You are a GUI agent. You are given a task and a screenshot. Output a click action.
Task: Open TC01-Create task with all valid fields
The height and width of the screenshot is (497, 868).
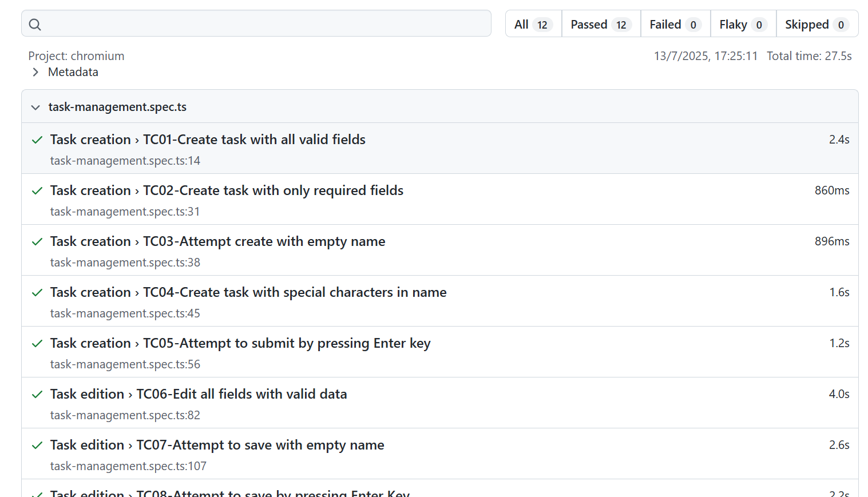click(208, 140)
